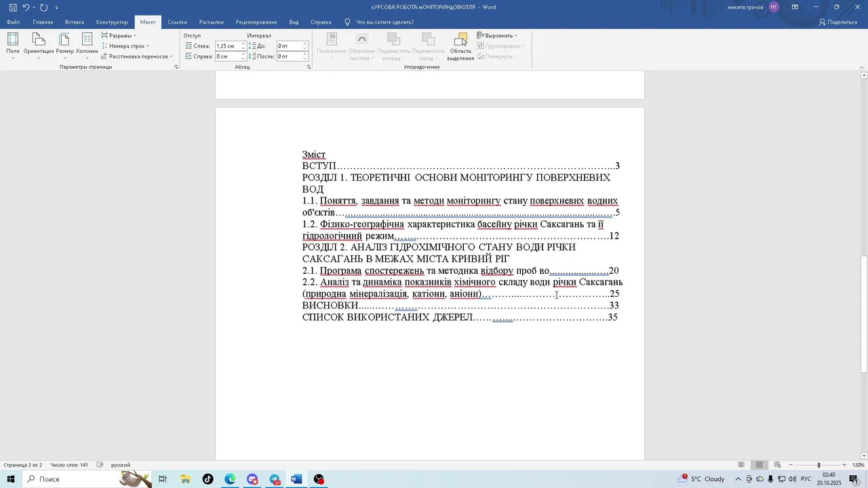
Task: Click the Зміст heading text
Action: (314, 155)
